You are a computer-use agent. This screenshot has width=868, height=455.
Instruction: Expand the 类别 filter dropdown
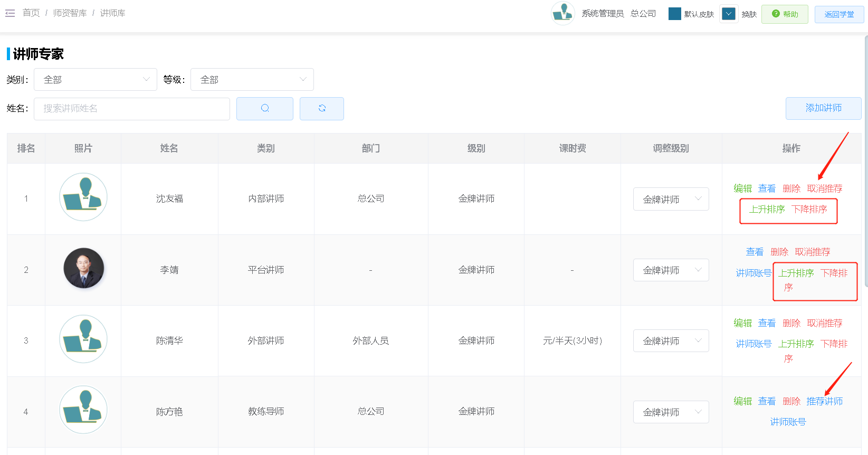coord(96,80)
